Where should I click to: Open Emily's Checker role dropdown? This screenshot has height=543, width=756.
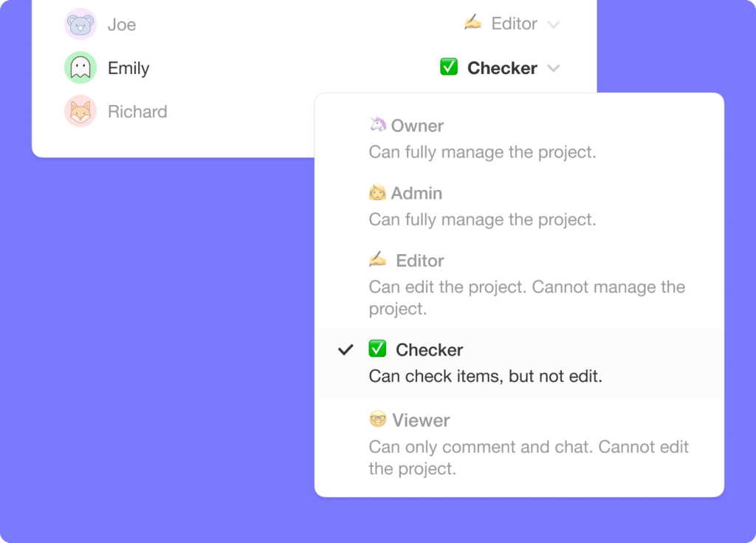(x=554, y=68)
